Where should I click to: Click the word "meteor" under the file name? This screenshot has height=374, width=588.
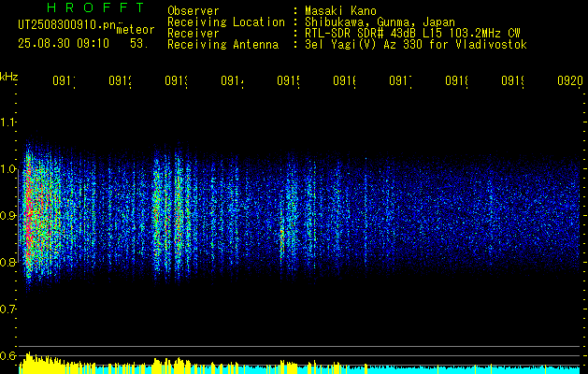(136, 30)
